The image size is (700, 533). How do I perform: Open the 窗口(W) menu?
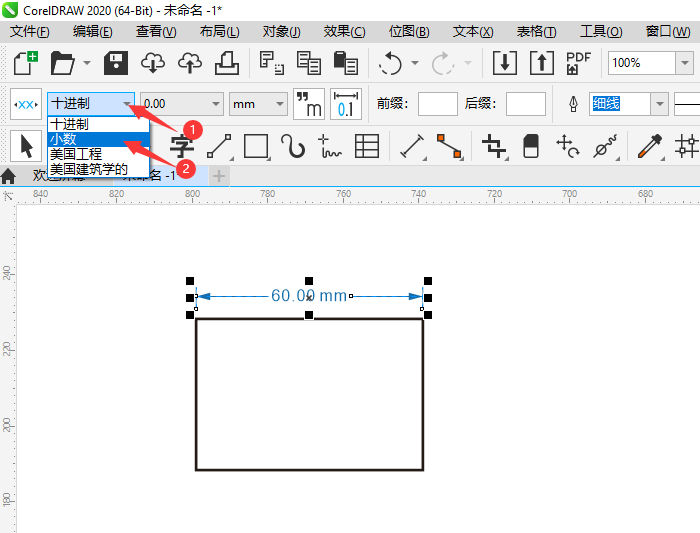668,32
